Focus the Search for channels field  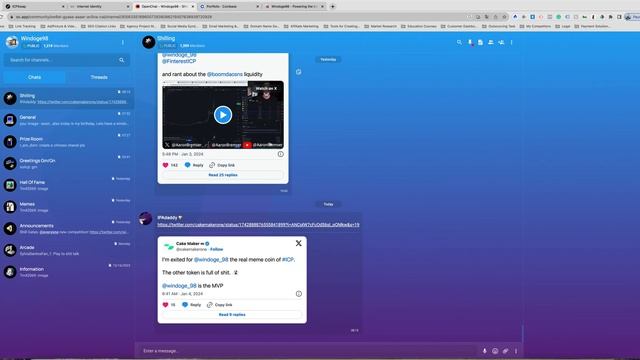[x=67, y=60]
